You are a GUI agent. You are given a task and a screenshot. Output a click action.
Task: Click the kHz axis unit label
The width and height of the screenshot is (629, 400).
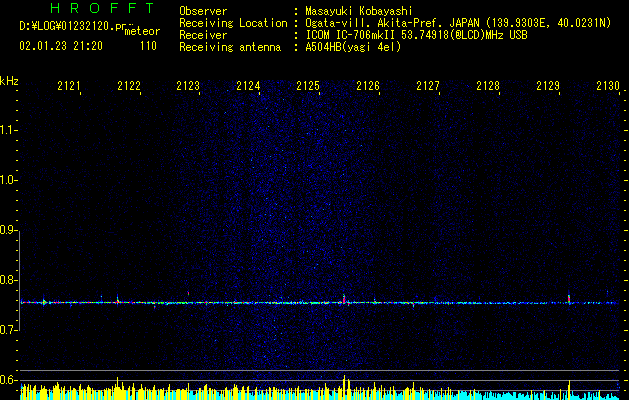click(x=9, y=81)
